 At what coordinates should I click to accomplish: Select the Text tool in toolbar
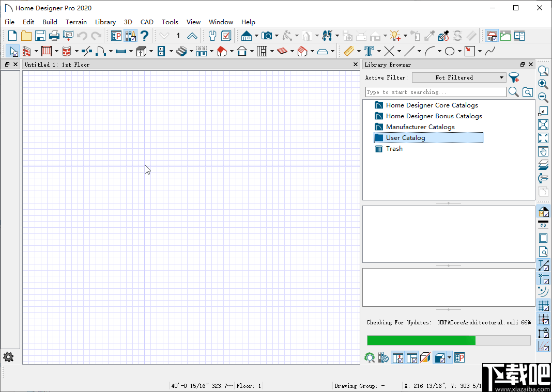(x=369, y=51)
